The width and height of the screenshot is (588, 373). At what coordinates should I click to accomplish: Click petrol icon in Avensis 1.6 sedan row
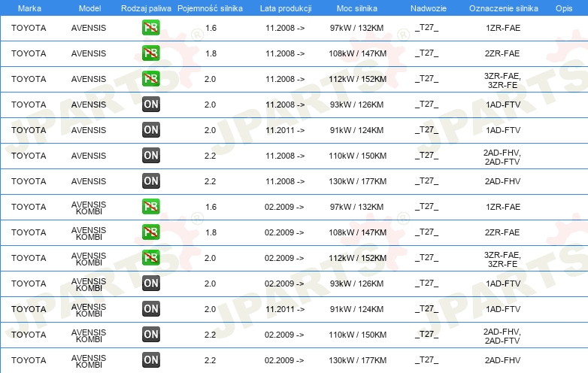coord(150,28)
